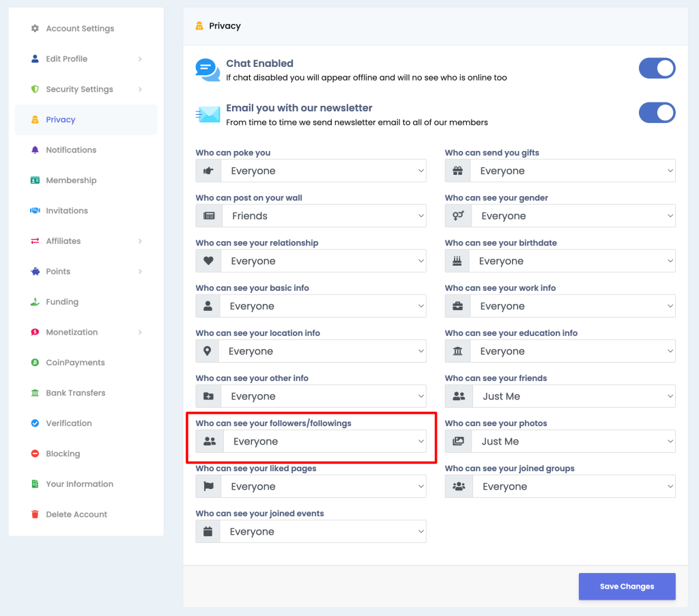Click the heart icon for relationship

click(208, 260)
